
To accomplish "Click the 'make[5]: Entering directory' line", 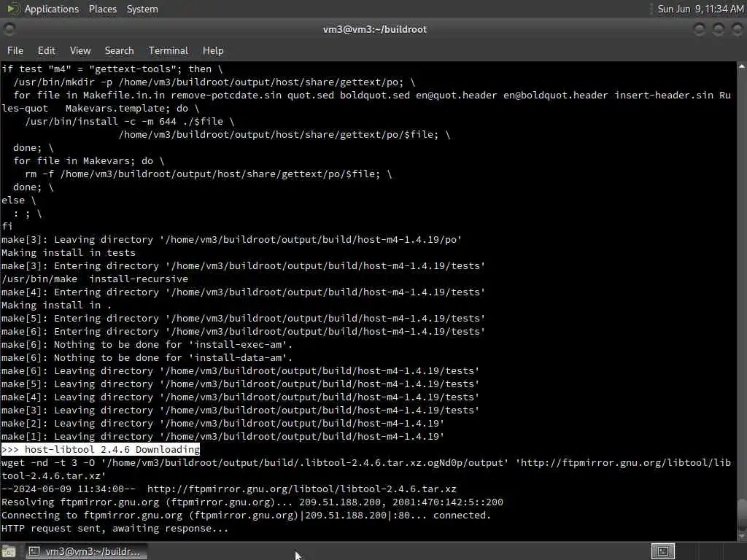I will [x=243, y=319].
